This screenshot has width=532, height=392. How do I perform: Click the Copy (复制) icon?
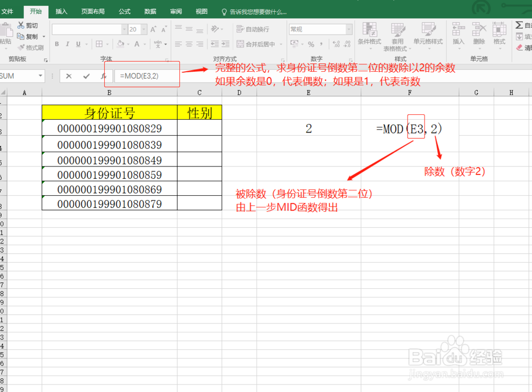pyautogui.click(x=21, y=36)
